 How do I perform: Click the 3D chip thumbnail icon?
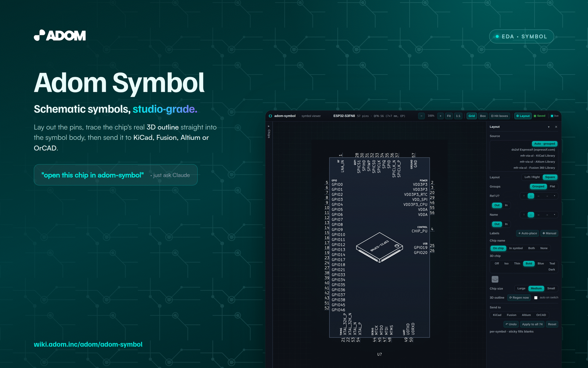pos(495,279)
